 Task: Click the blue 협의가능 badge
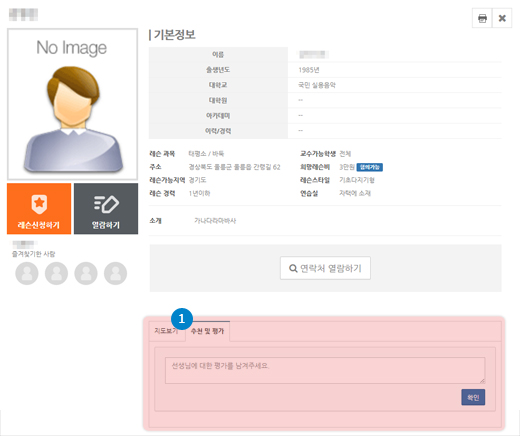pos(370,167)
